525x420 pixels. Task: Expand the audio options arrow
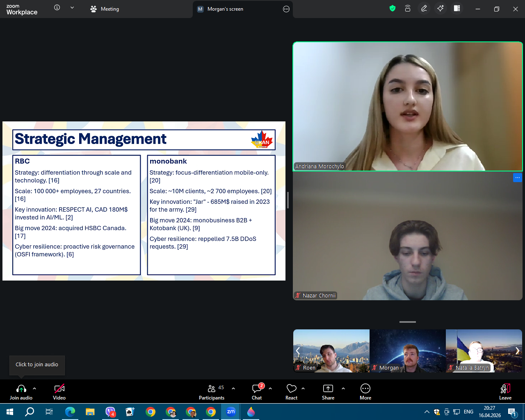click(x=34, y=388)
